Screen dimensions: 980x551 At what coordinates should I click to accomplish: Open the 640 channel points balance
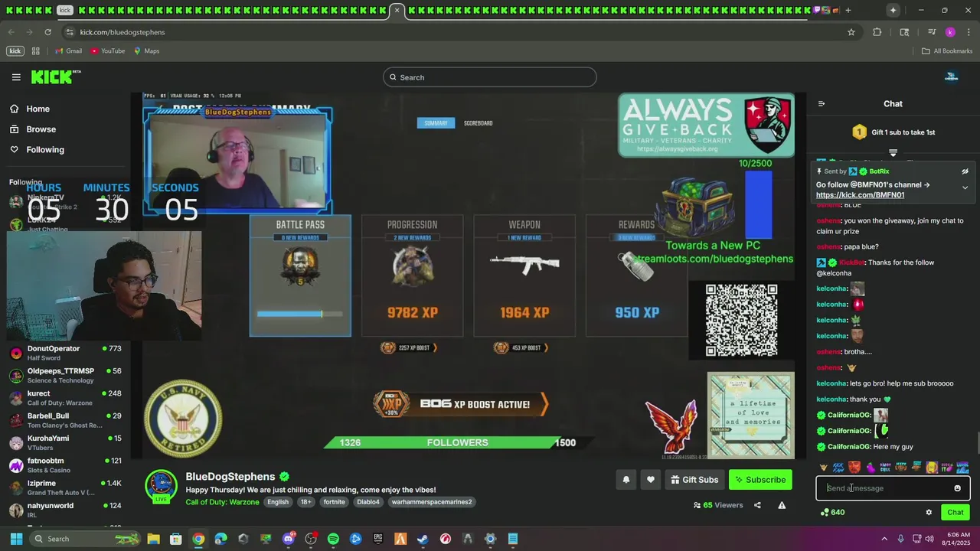coord(832,512)
